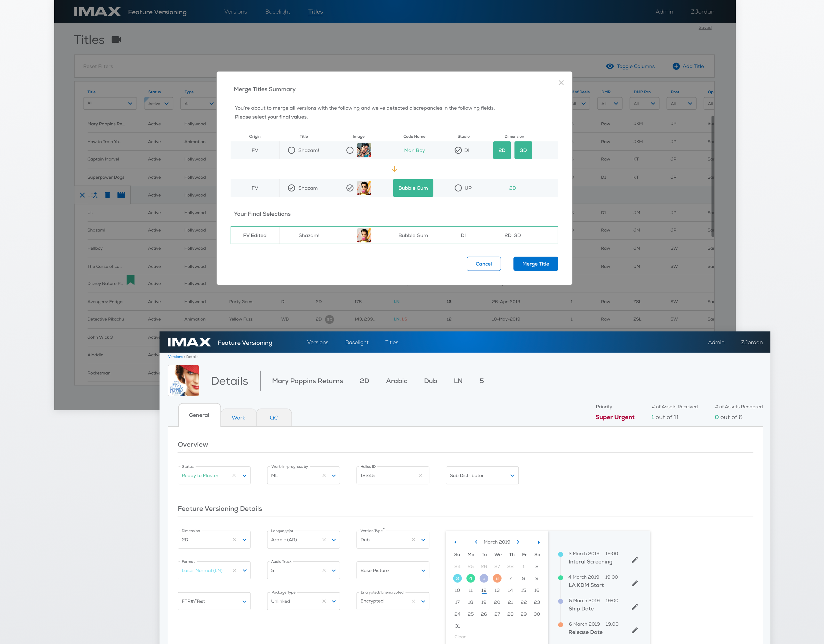Screen dimensions: 824x644
Task: Toggle Columns visibility with eye icon
Action: [x=610, y=66]
